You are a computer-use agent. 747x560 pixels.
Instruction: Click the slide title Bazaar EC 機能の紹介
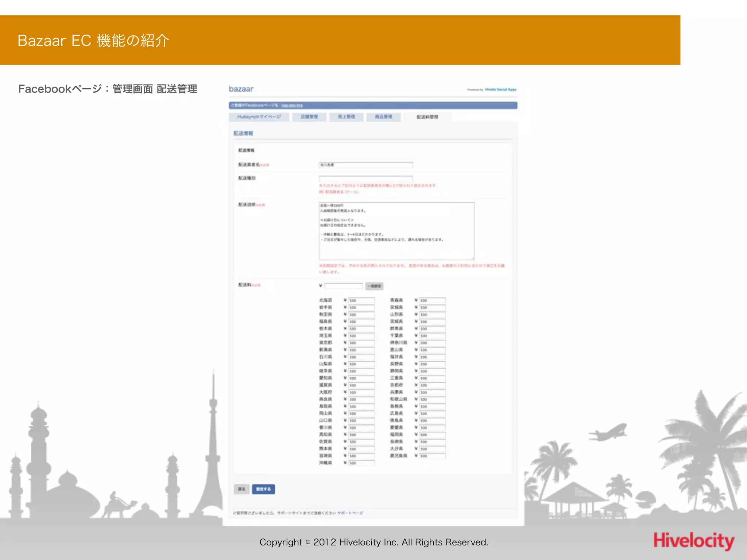coord(93,40)
